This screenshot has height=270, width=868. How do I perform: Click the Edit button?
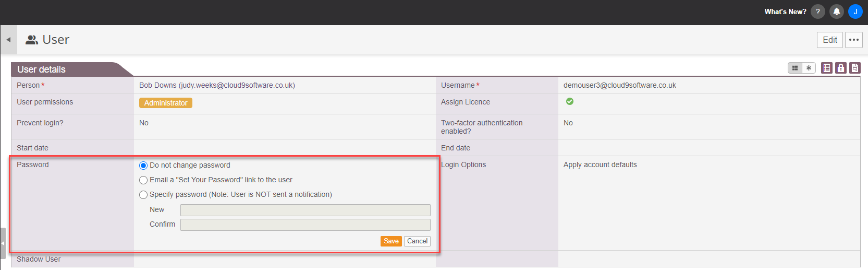[830, 40]
